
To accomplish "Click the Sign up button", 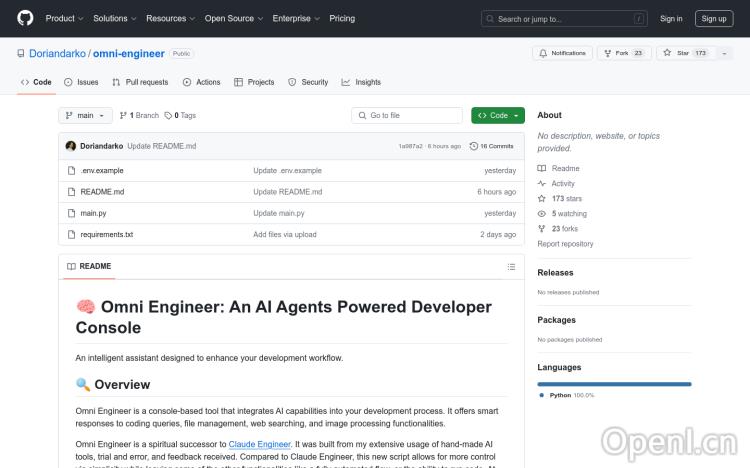I will (714, 18).
